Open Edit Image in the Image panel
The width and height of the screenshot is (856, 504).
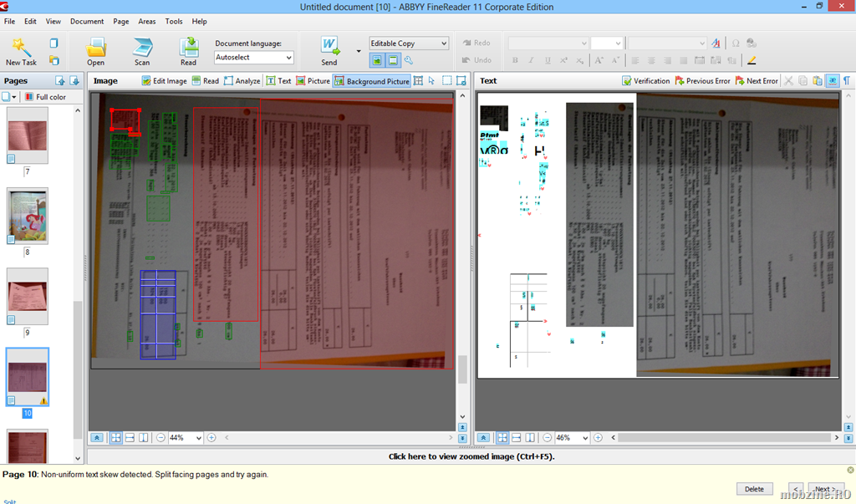pyautogui.click(x=165, y=81)
